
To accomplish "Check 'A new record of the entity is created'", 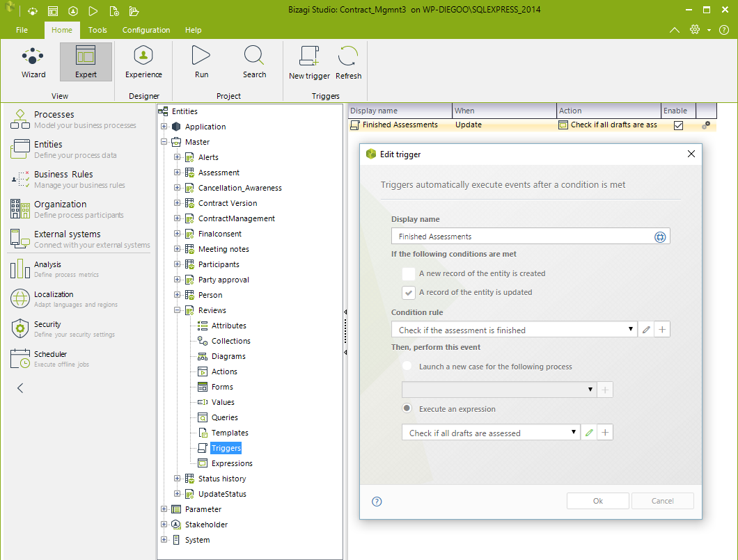I will 409,273.
